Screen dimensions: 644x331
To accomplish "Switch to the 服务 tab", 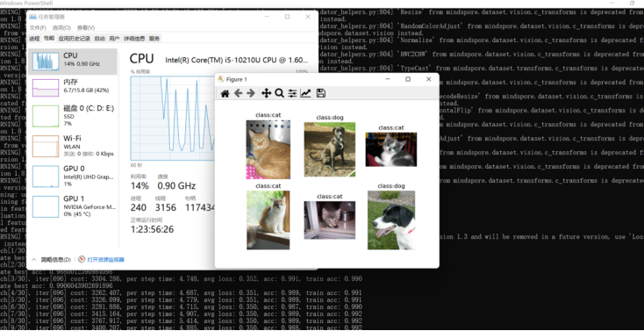I will click(x=154, y=39).
